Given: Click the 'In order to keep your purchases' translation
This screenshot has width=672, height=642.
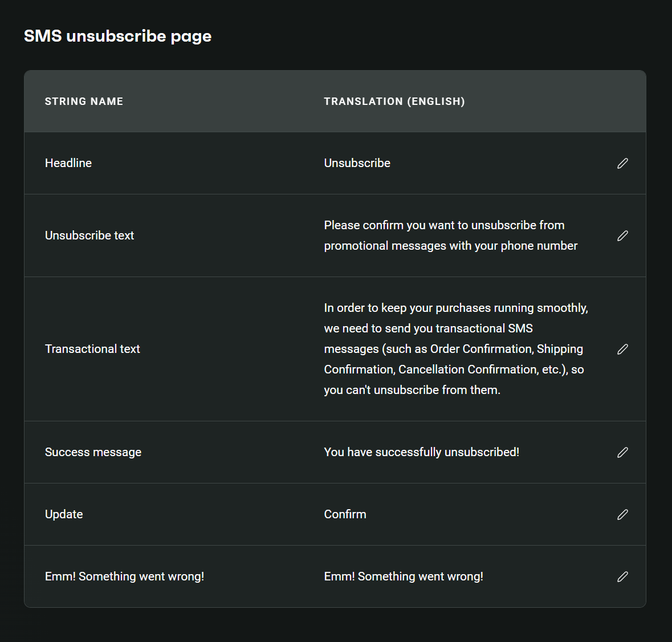Looking at the screenshot, I should [456, 349].
